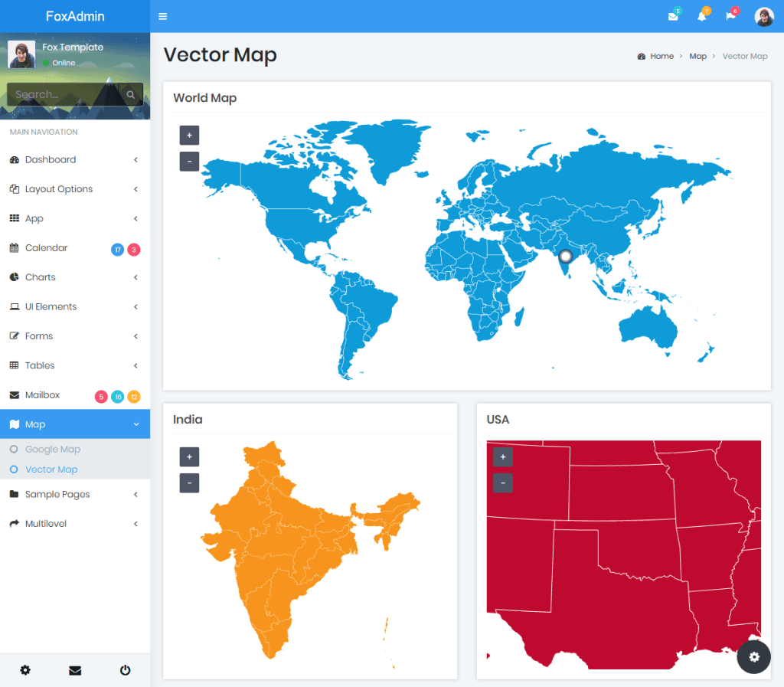784x687 pixels.
Task: Select the Vector Map submenu item
Action: click(51, 469)
